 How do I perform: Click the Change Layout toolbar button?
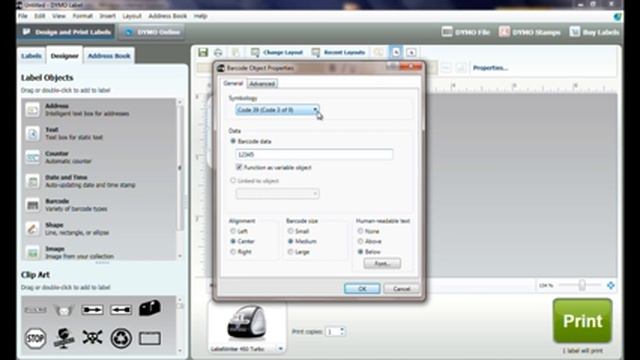tap(277, 52)
